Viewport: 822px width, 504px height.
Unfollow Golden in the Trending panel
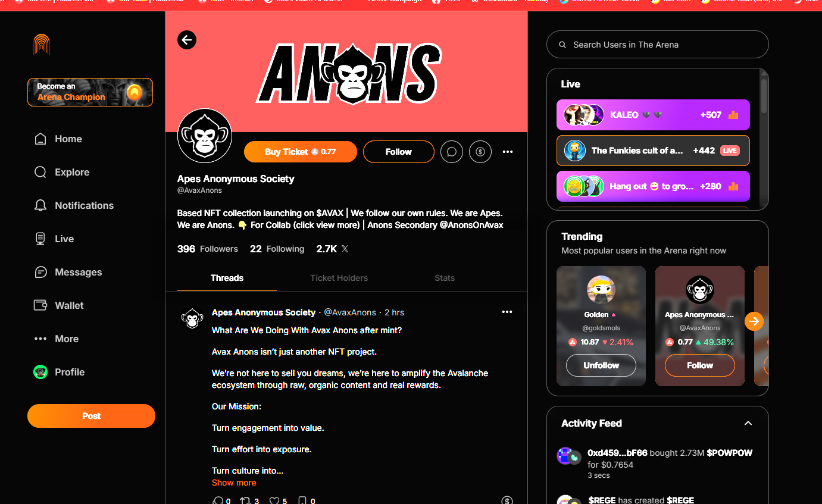tap(601, 365)
